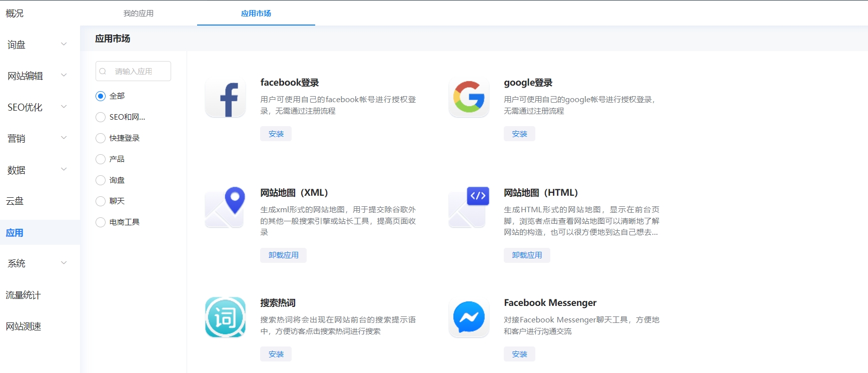
Task: Uninstall the 网站地图 (HTML) app
Action: point(527,255)
